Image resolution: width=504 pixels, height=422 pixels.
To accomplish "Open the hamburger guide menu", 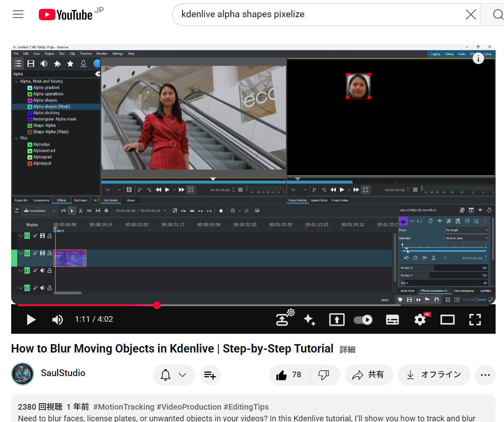I will 18,15.
